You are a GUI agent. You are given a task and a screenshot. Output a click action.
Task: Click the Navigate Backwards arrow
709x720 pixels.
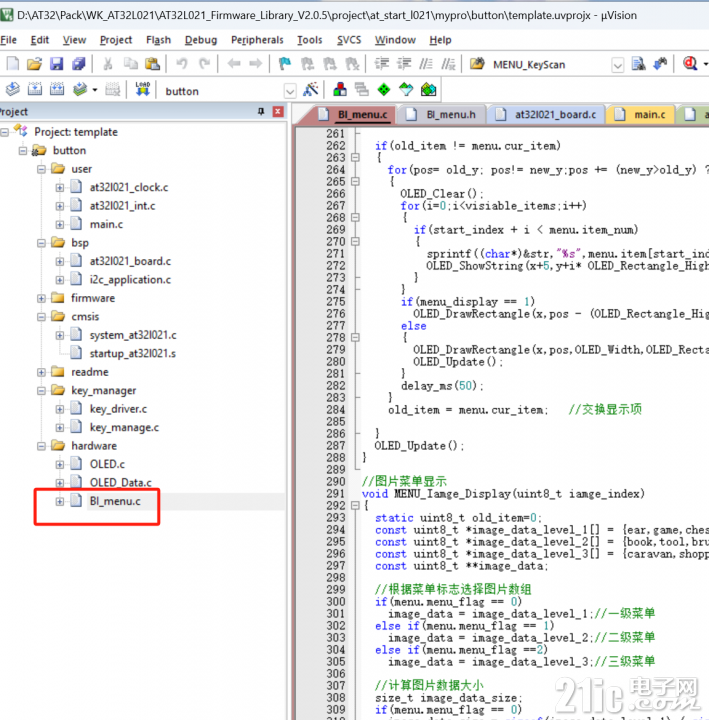(x=234, y=63)
